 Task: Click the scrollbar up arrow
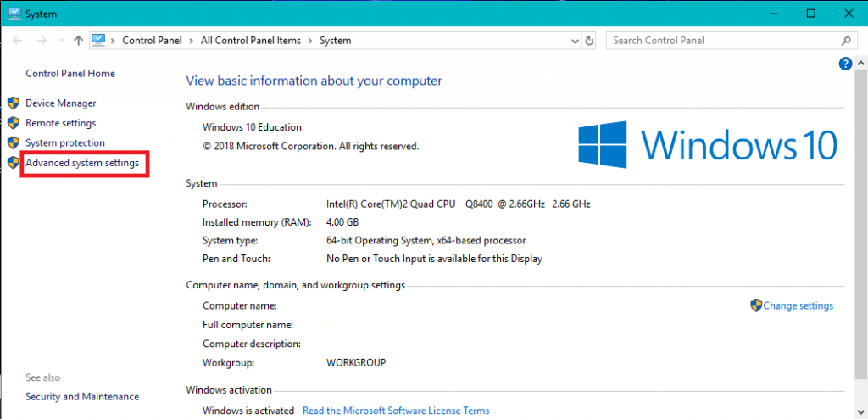tap(861, 64)
